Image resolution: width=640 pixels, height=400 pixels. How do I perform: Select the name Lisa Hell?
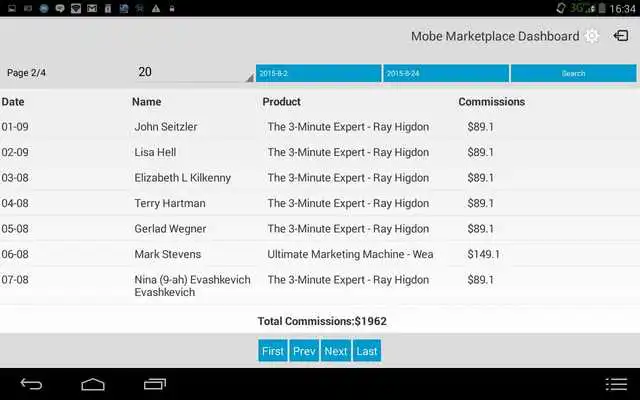coord(155,152)
